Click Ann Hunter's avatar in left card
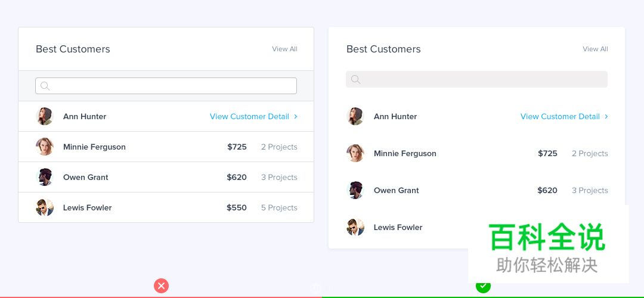This screenshot has height=298, width=644. tap(45, 116)
